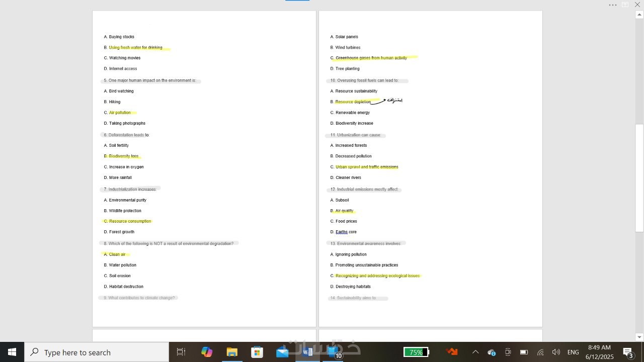Open File Explorer from taskbar
This screenshot has width=644, height=362.
click(232, 352)
